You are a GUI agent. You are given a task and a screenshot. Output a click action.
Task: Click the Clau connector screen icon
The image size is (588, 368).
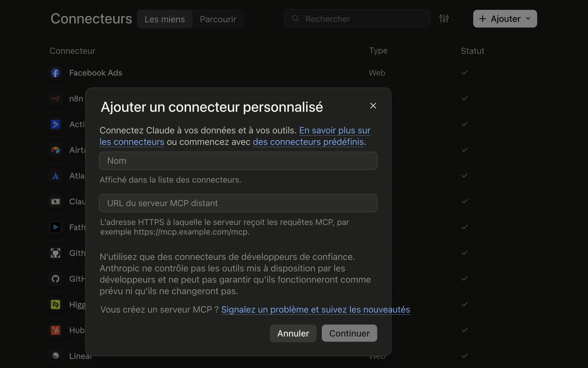pyautogui.click(x=55, y=201)
